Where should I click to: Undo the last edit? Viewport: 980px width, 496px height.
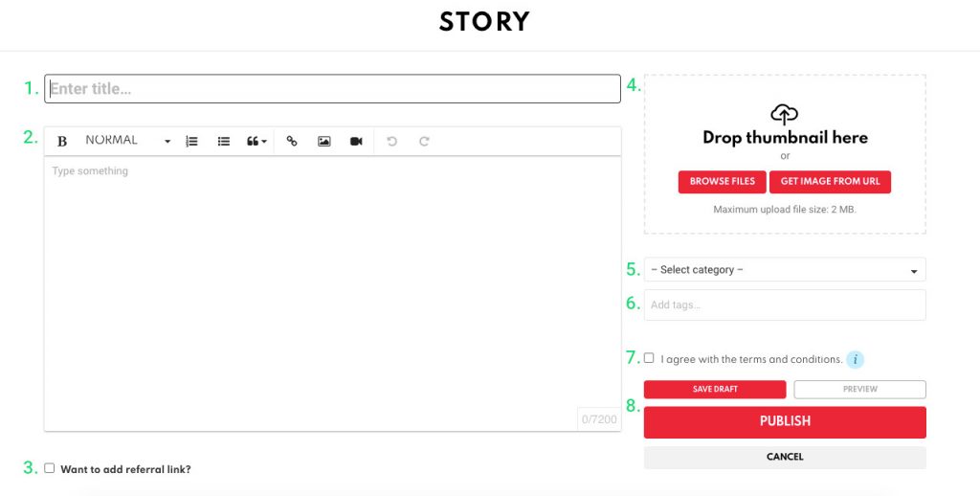pyautogui.click(x=391, y=142)
